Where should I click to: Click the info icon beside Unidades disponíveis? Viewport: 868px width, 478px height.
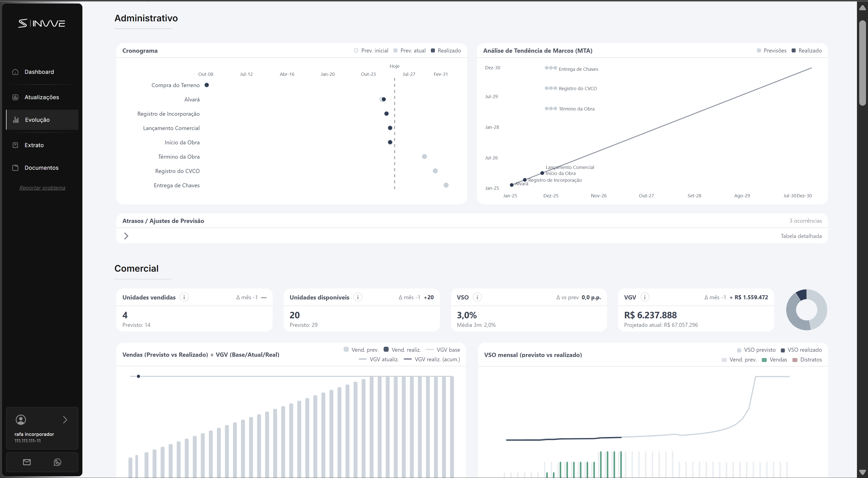pyautogui.click(x=358, y=297)
